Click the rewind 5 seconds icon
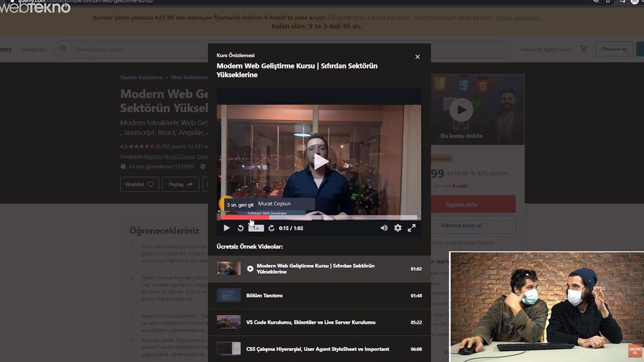Viewport: 644px width, 362px height. coord(240,228)
